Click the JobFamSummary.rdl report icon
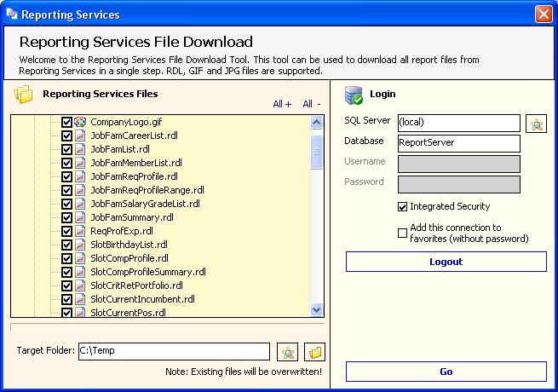This screenshot has height=392, width=558. click(80, 217)
